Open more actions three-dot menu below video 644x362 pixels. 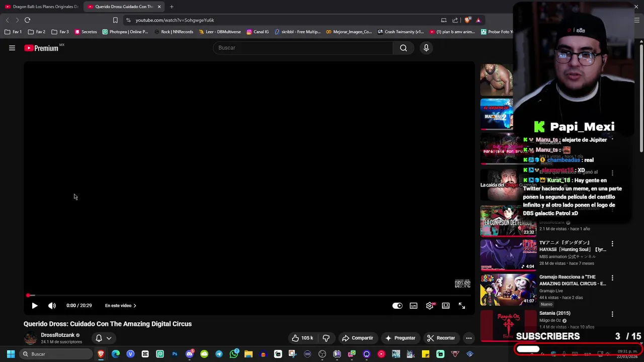(468, 338)
